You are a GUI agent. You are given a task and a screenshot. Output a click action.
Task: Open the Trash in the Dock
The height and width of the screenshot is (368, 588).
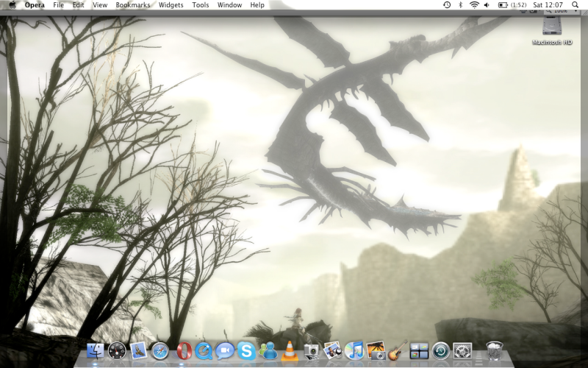(495, 351)
